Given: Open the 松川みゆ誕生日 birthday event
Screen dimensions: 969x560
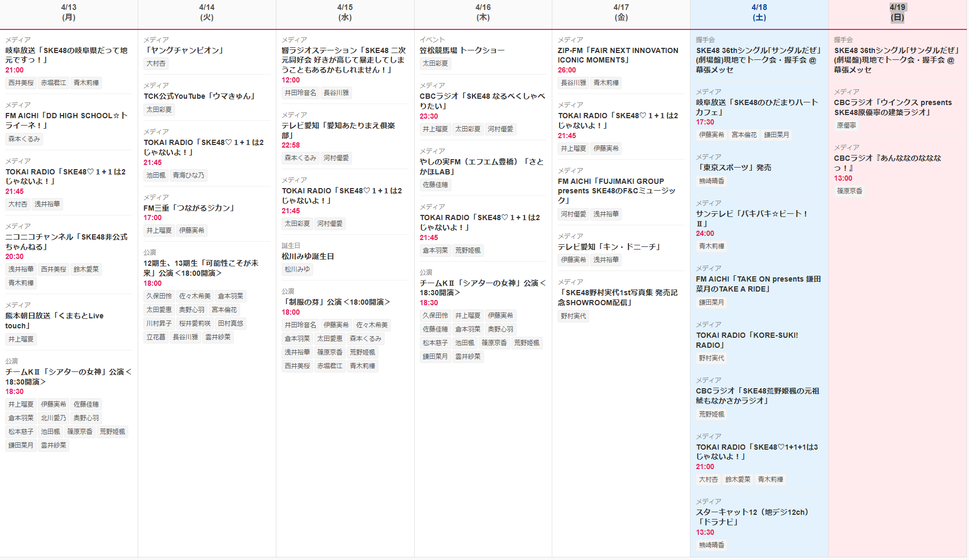Looking at the screenshot, I should click(308, 256).
